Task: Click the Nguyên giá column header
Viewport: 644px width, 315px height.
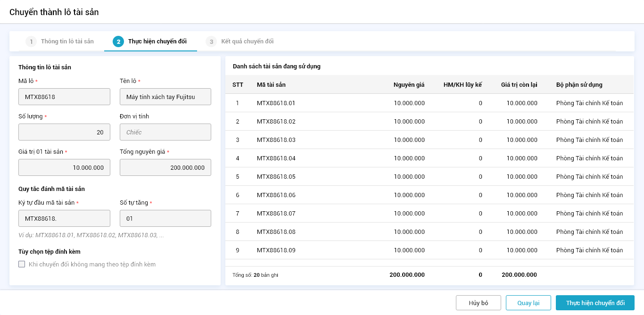Action: pyautogui.click(x=409, y=85)
